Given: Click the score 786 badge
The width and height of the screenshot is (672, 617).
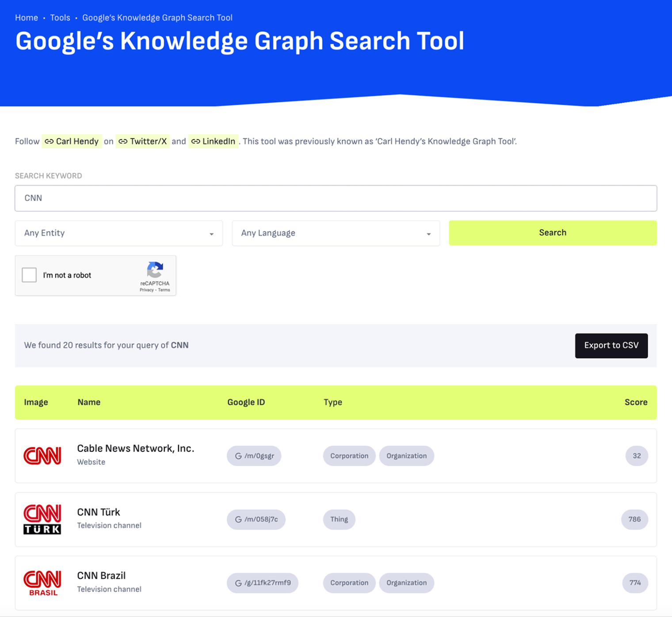Looking at the screenshot, I should point(634,519).
